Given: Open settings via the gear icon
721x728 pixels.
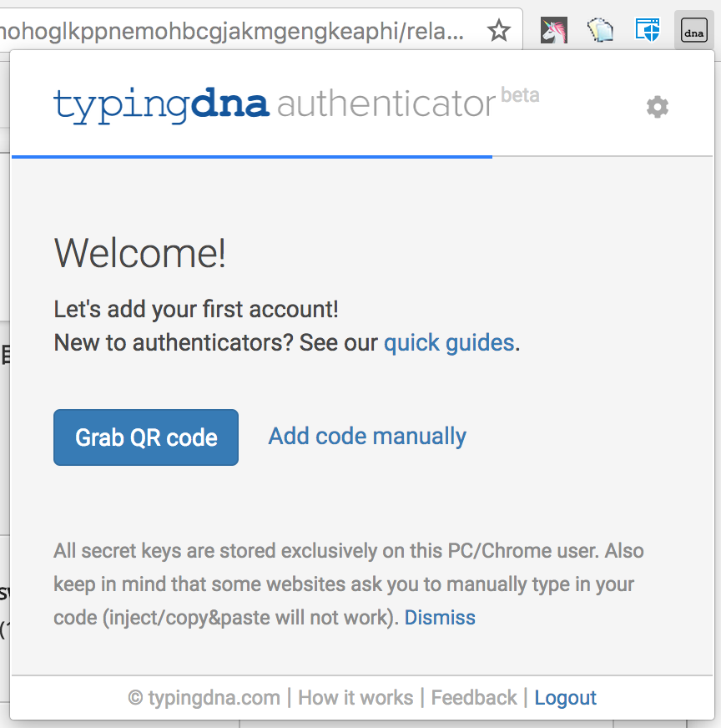Looking at the screenshot, I should (x=658, y=107).
